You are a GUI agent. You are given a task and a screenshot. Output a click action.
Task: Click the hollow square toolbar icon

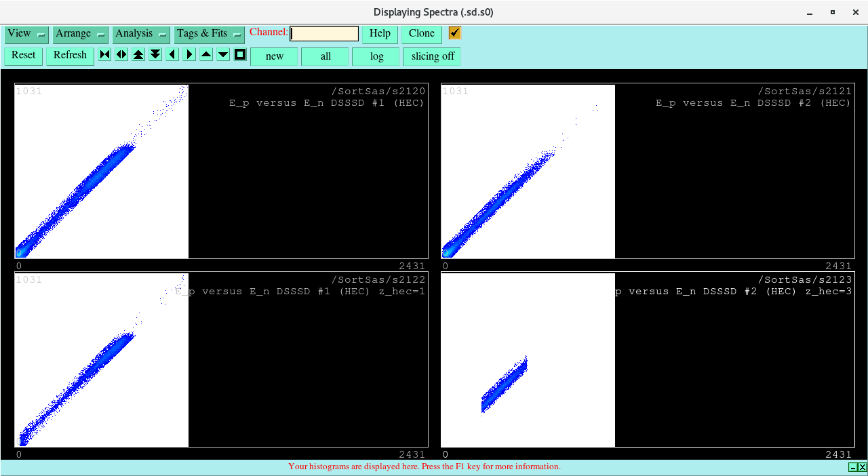point(240,55)
